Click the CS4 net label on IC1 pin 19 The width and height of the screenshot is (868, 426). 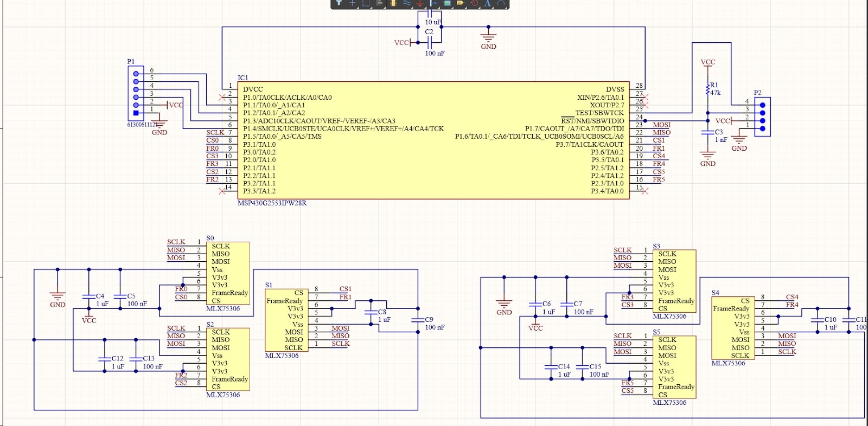(659, 156)
